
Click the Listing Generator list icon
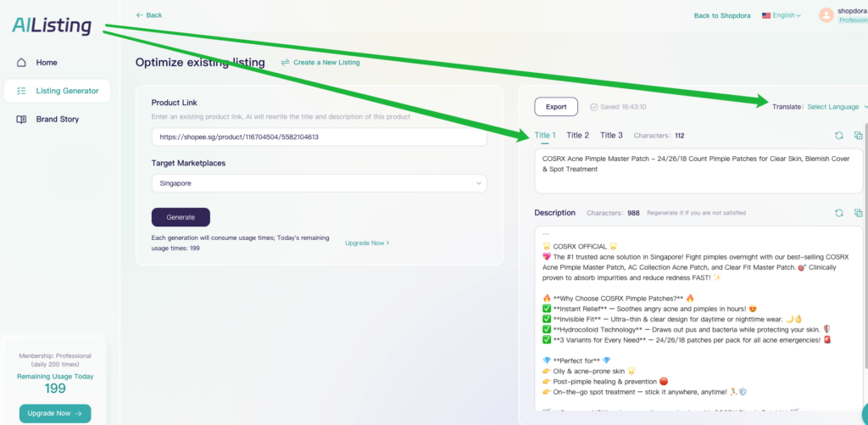coord(21,91)
